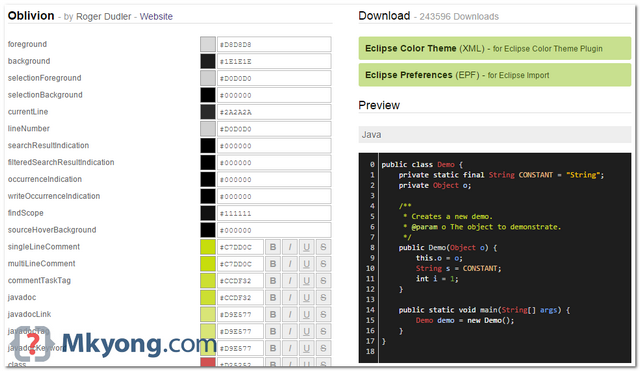Open findScope color swatch

point(208,213)
